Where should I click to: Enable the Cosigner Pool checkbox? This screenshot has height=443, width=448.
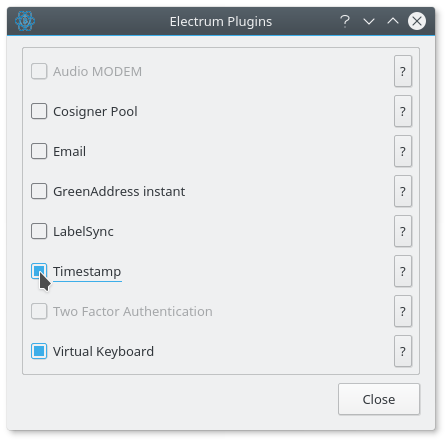pyautogui.click(x=39, y=111)
